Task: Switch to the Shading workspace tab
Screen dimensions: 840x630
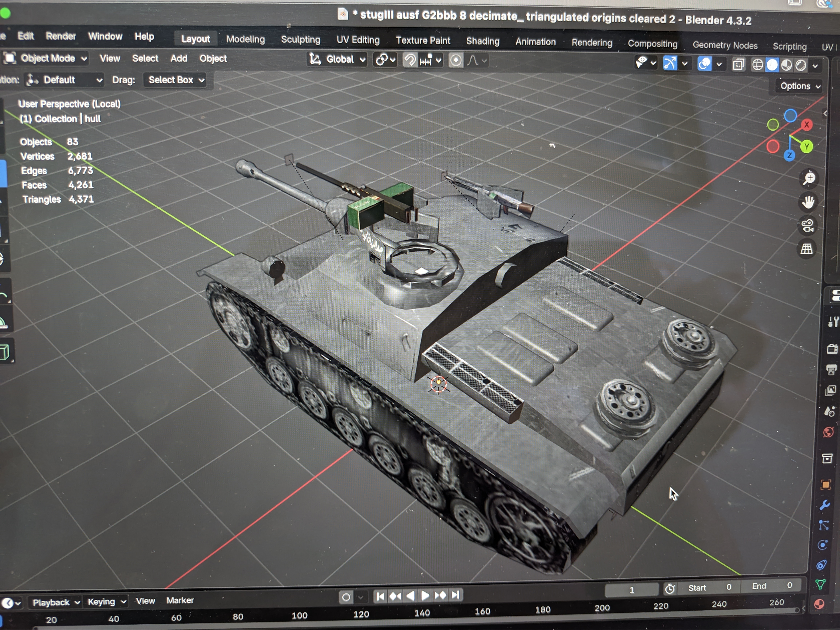Action: click(x=482, y=41)
